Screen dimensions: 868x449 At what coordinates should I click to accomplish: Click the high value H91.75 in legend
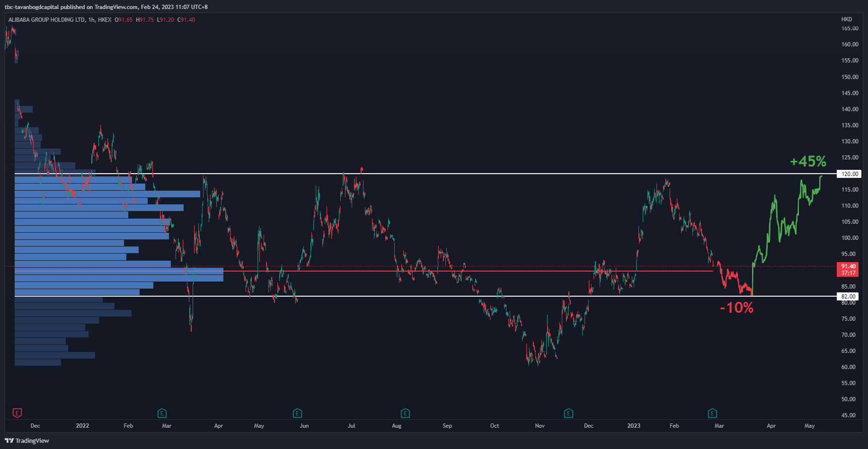pyautogui.click(x=145, y=20)
